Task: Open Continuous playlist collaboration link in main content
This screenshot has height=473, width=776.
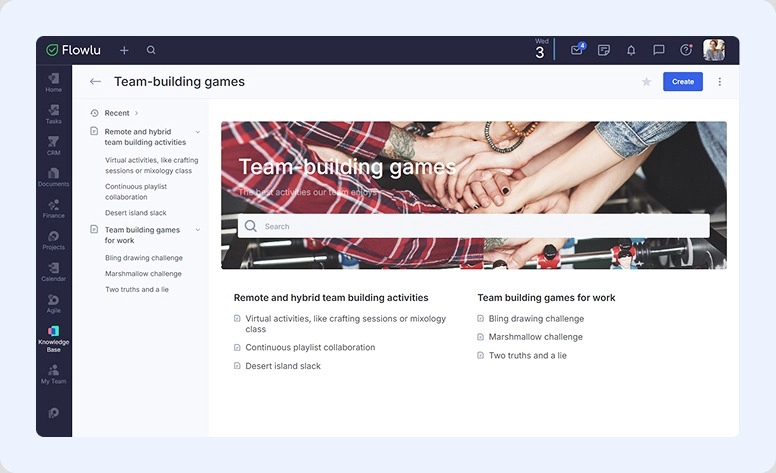Action: click(310, 347)
